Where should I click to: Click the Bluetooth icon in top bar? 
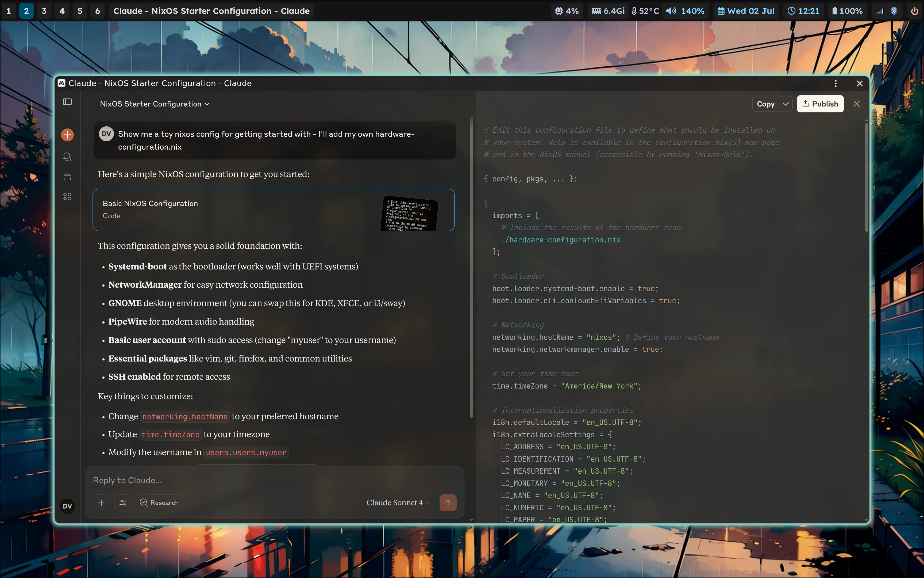[894, 11]
